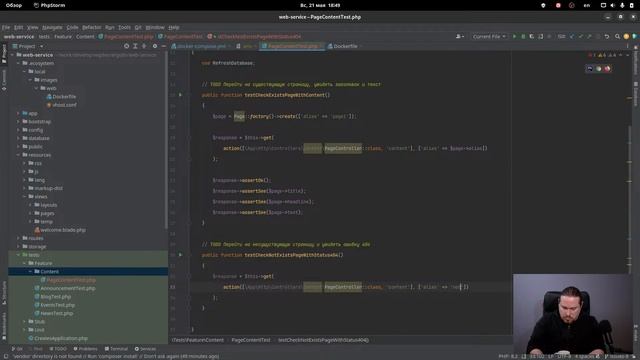Click PageContentTest in bottom breadcrumb bar
The width and height of the screenshot is (640, 360).
(251, 340)
